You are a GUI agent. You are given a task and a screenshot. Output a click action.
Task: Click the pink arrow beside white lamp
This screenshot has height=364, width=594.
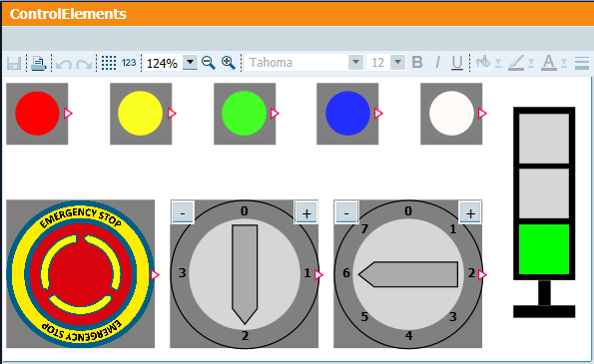click(482, 113)
